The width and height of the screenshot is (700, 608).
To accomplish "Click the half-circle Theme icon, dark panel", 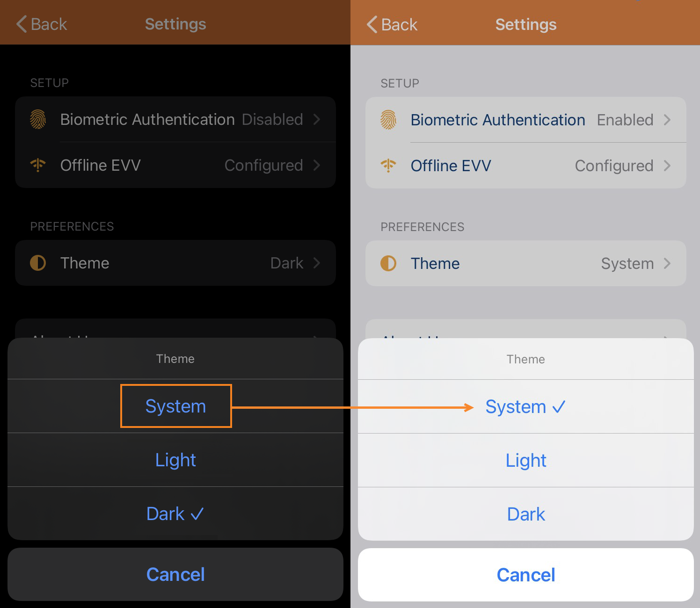I will coord(38,263).
